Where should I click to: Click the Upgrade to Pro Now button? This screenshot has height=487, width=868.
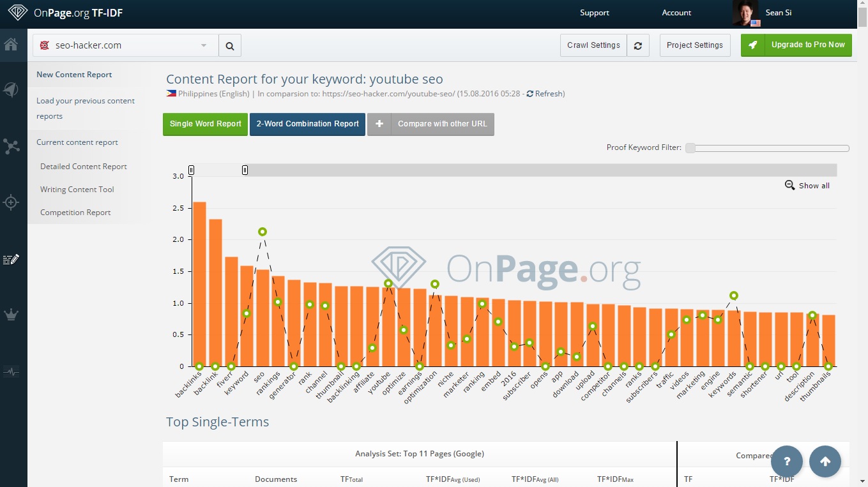[x=796, y=45]
